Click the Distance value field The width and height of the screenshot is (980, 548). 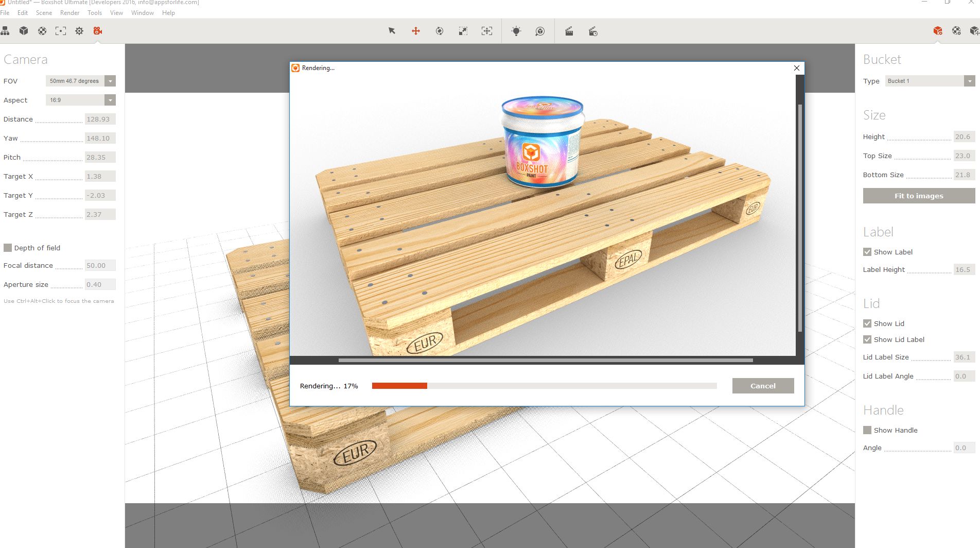tap(100, 119)
